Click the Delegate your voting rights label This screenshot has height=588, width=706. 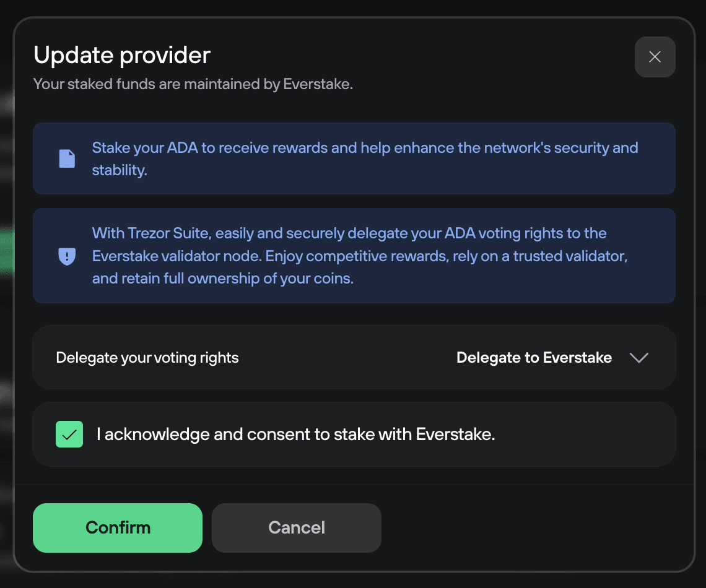[x=147, y=357]
